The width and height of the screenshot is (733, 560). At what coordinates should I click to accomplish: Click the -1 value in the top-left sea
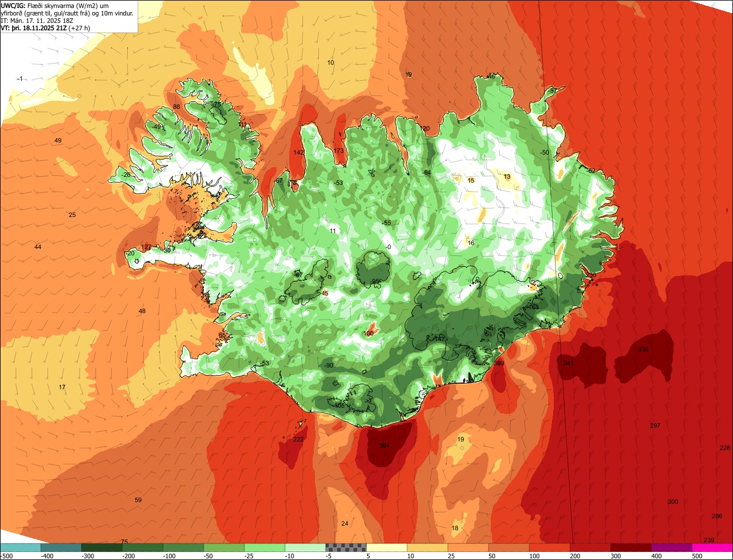coord(20,78)
